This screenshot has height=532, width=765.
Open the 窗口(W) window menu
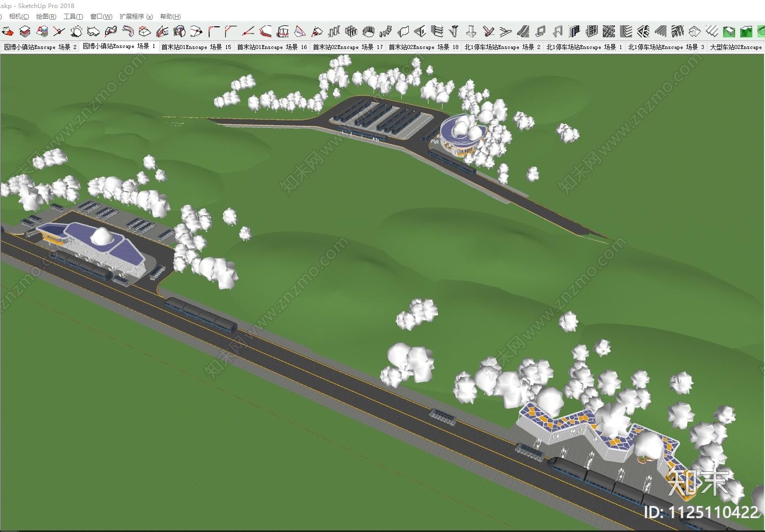pos(102,17)
